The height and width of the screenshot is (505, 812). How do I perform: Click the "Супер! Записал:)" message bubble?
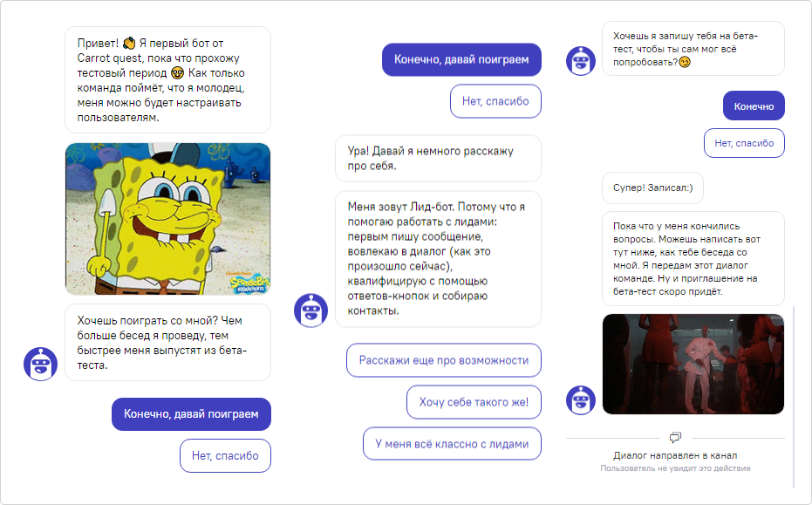652,188
